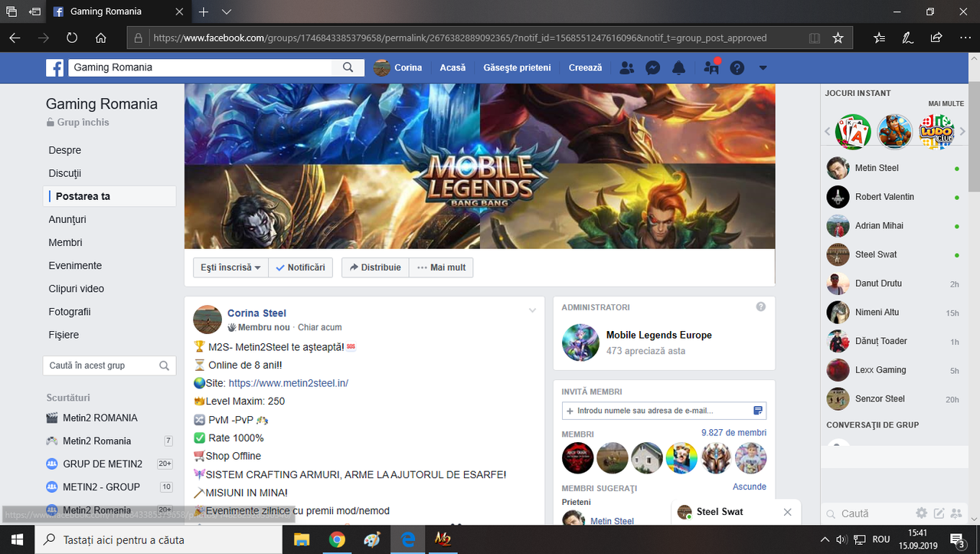Open the help question mark in Facebook bar
980x554 pixels.
coord(737,67)
